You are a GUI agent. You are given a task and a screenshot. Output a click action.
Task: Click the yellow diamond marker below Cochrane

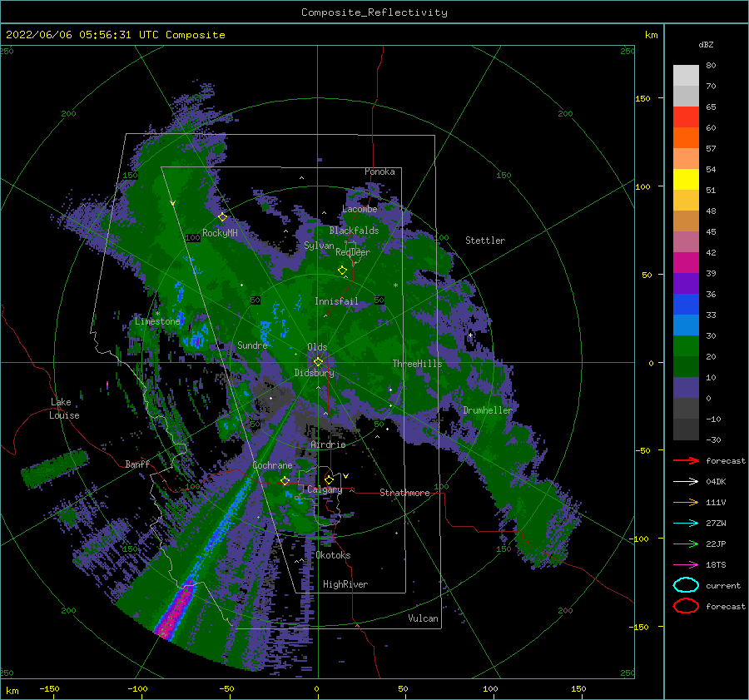point(285,481)
